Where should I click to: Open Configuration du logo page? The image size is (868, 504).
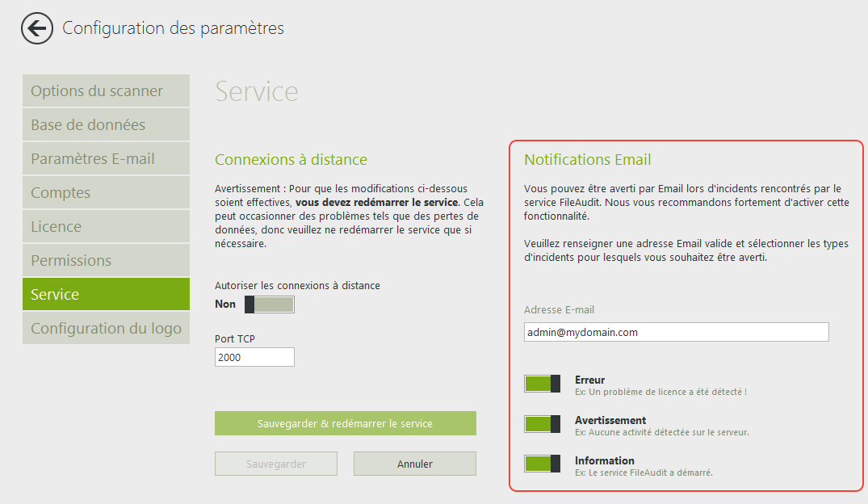tap(106, 329)
